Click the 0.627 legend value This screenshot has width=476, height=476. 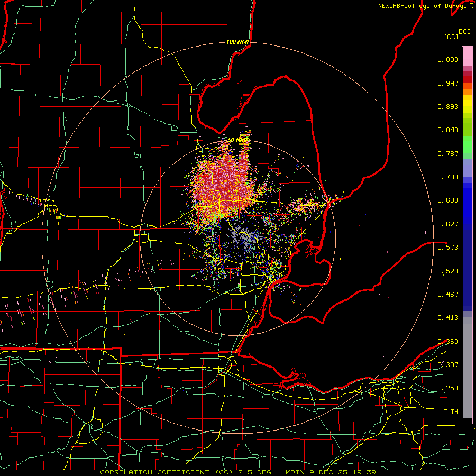(x=448, y=224)
